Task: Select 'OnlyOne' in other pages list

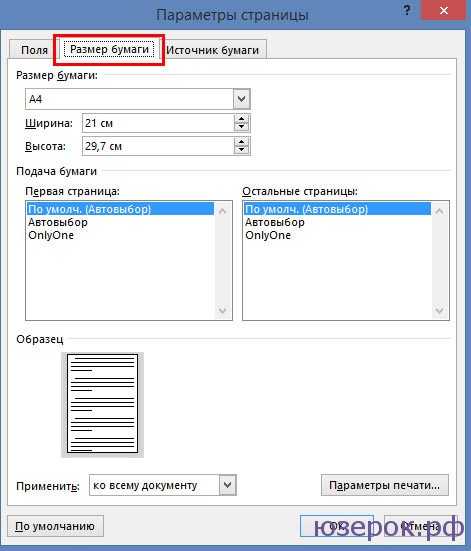Action: 268,235
